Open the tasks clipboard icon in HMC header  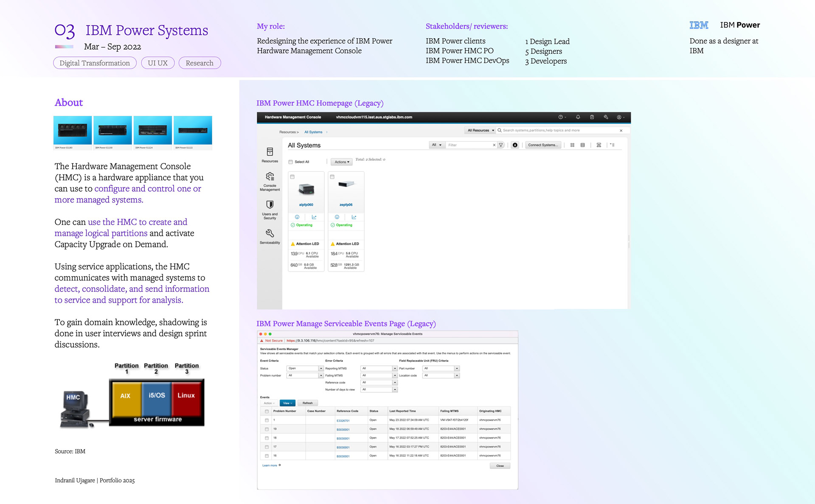[x=592, y=117]
